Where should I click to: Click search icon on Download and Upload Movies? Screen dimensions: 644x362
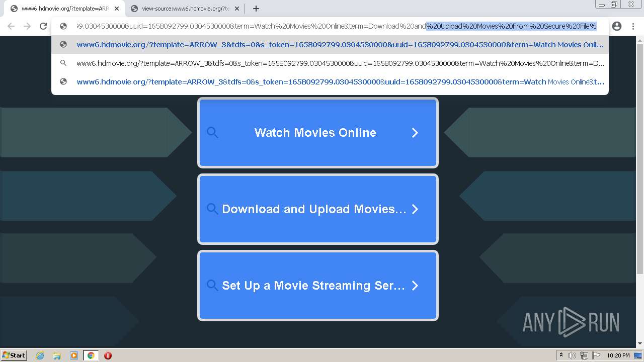pos(212,209)
